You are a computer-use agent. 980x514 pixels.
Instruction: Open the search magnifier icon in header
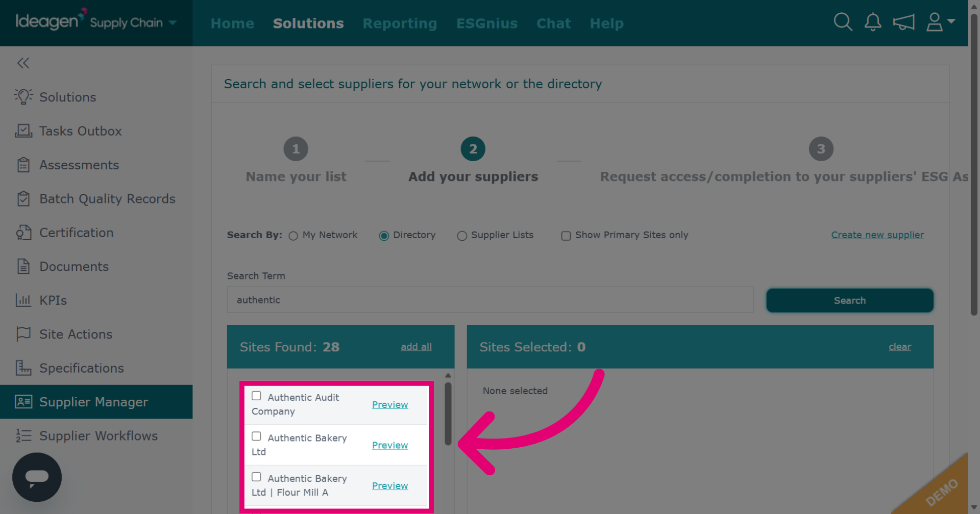(x=843, y=22)
